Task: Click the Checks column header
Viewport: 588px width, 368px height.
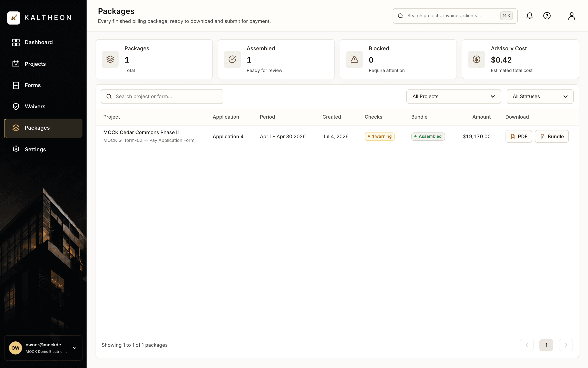Action: 373,117
